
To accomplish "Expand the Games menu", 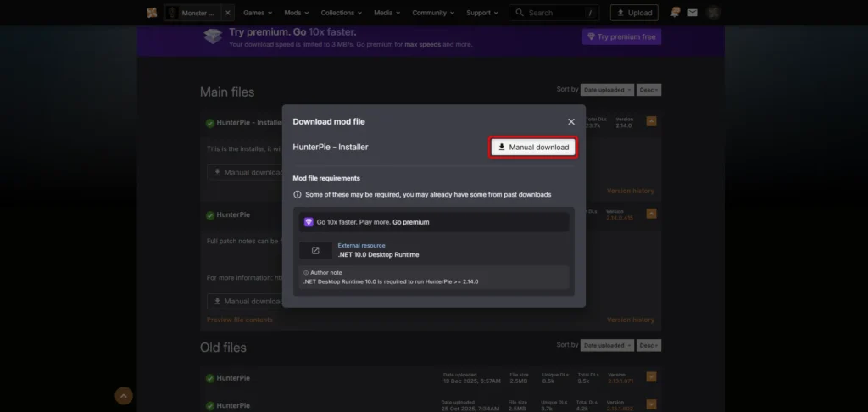I will click(258, 13).
